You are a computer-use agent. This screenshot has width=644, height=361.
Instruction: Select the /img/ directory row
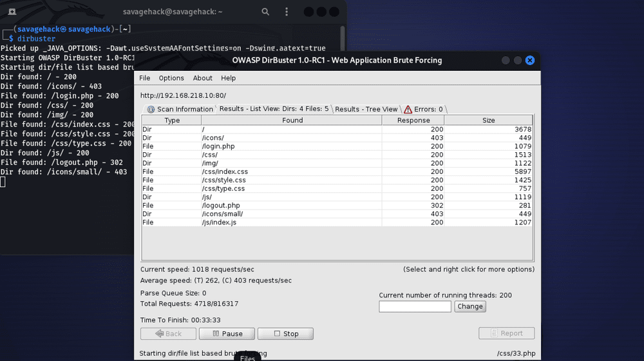coord(337,163)
